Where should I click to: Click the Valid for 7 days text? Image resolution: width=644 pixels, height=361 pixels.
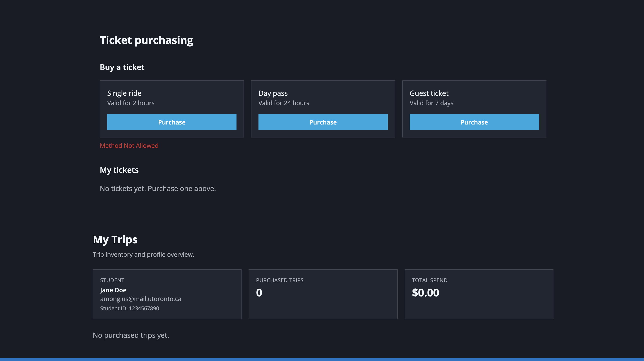[x=431, y=103]
